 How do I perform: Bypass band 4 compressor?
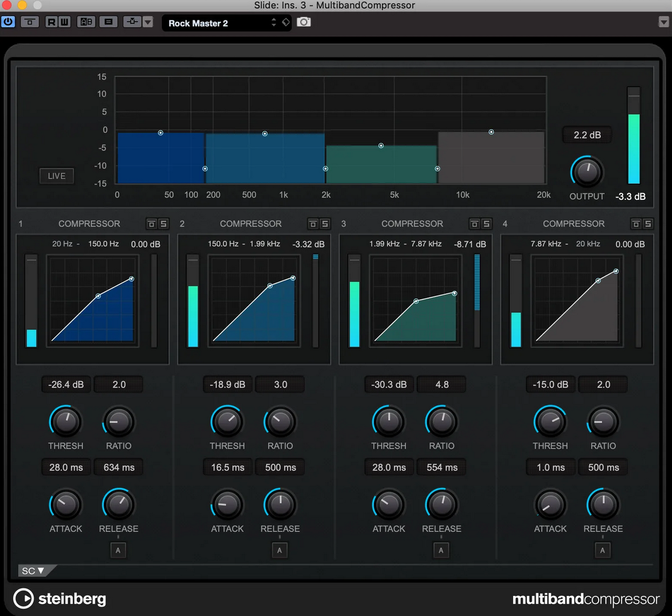636,224
